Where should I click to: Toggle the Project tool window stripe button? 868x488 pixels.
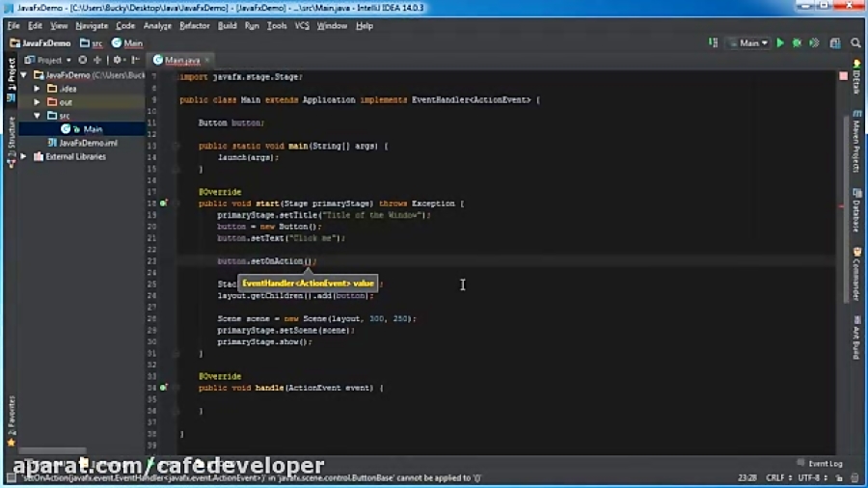click(11, 80)
